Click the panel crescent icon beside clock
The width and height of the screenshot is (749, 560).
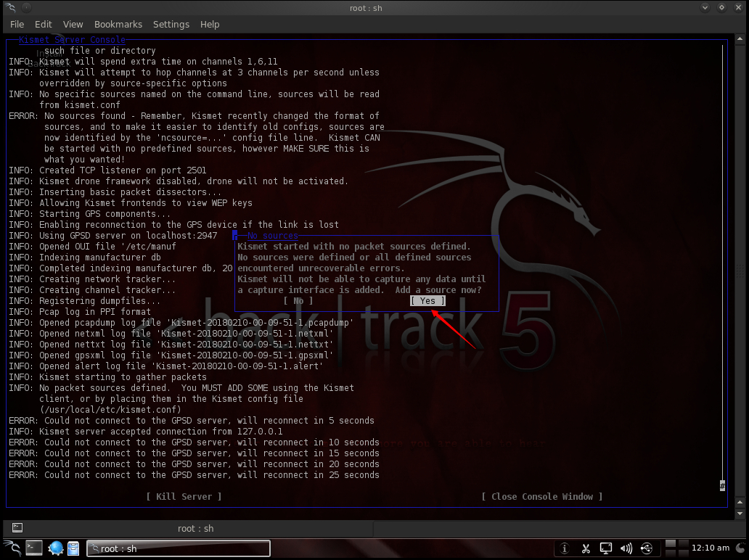[742, 548]
